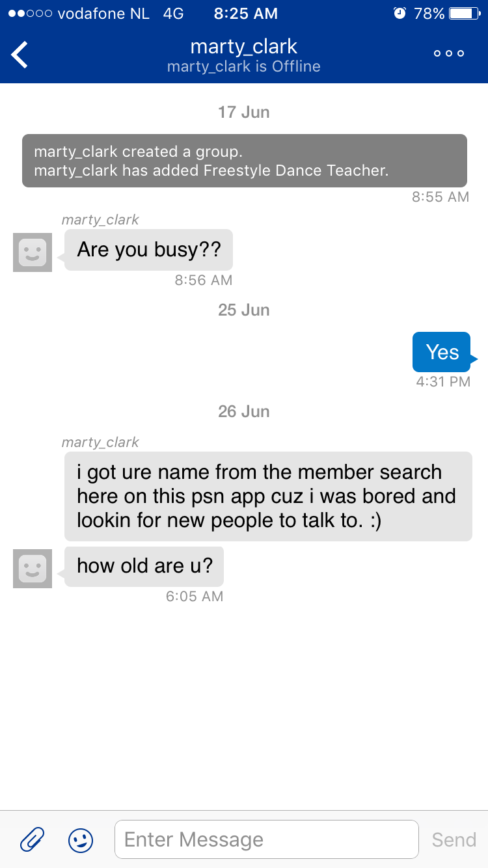
Task: Open the three-dot options menu
Action: tap(449, 53)
